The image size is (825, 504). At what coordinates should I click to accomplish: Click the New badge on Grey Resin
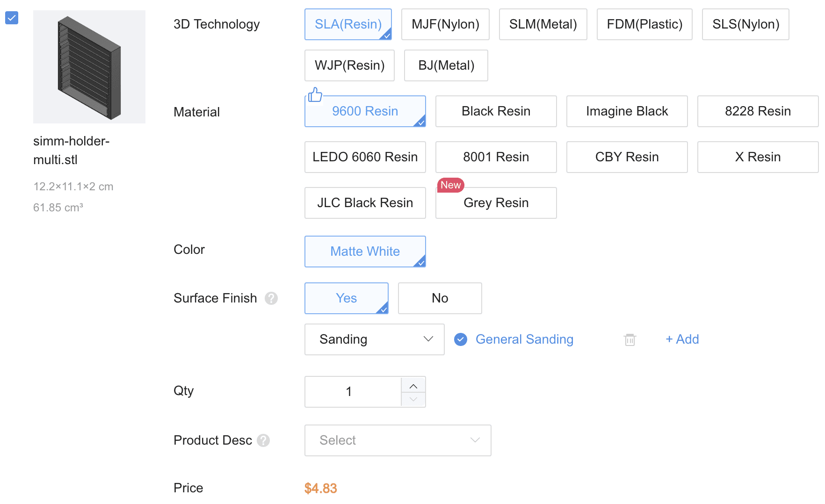coord(450,185)
